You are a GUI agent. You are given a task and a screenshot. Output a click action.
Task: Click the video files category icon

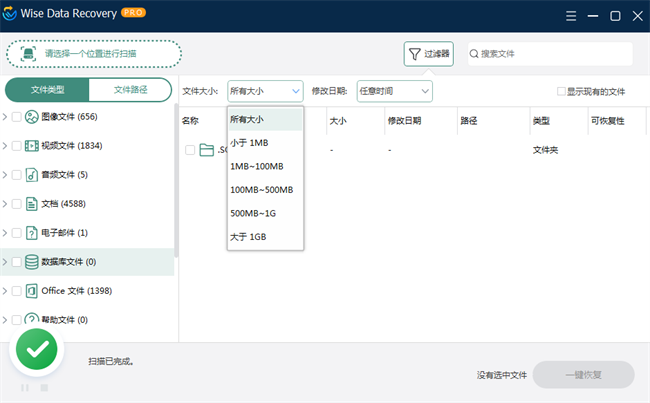pyautogui.click(x=32, y=146)
